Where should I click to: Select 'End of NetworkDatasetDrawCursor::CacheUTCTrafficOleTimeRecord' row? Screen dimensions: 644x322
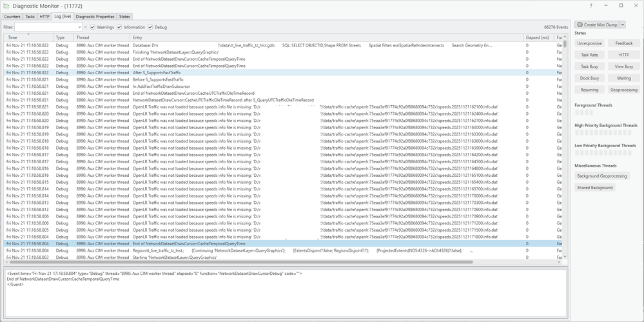point(282,94)
